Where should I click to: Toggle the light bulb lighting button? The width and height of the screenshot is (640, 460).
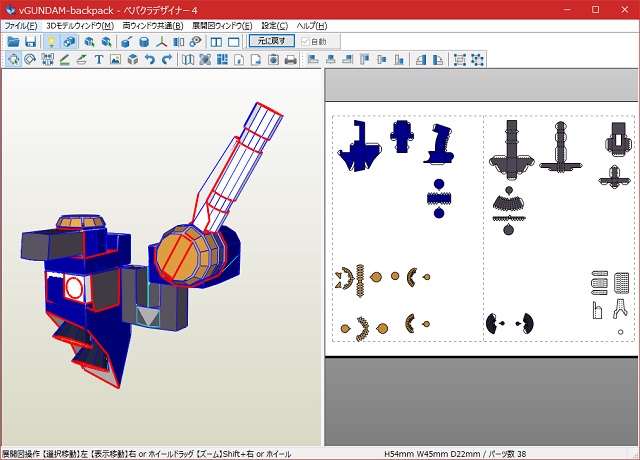tap(51, 42)
